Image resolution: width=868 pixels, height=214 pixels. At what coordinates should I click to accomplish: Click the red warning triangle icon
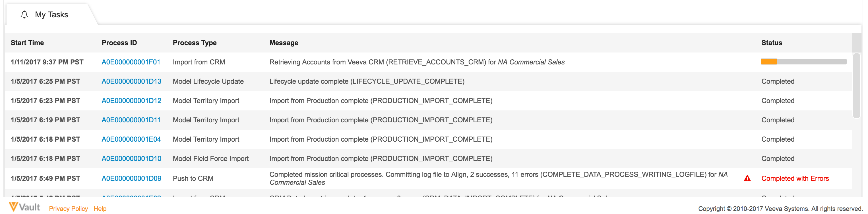click(747, 178)
